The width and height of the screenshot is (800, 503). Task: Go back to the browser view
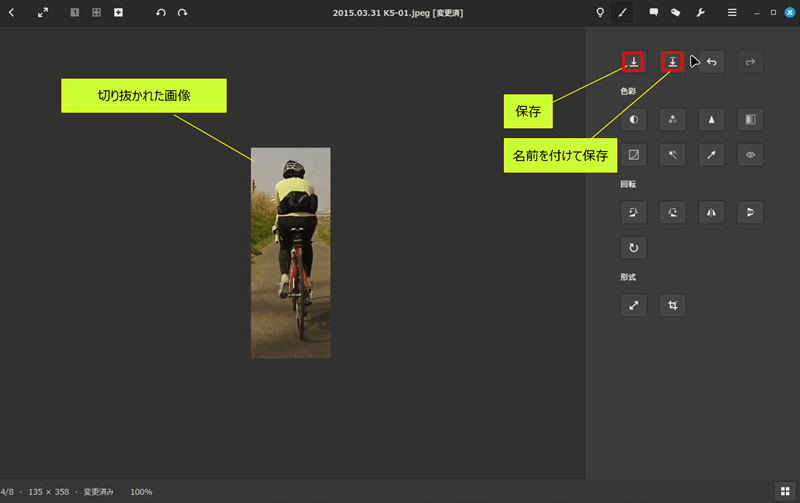[12, 12]
